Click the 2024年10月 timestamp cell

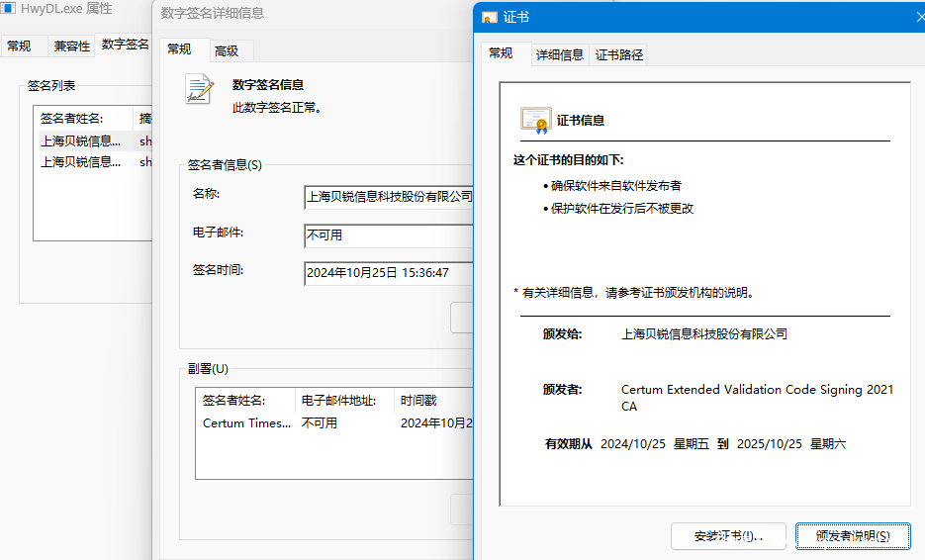point(436,423)
